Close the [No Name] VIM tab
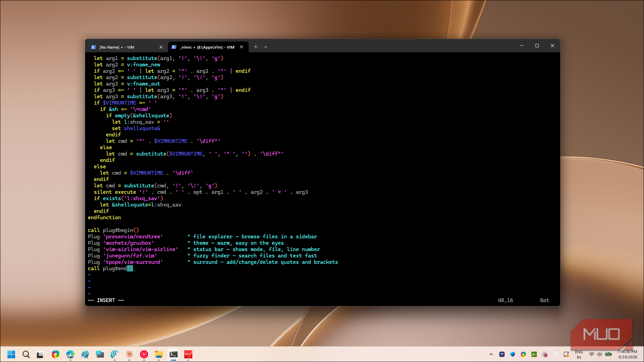The height and width of the screenshot is (362, 644). (x=161, y=47)
